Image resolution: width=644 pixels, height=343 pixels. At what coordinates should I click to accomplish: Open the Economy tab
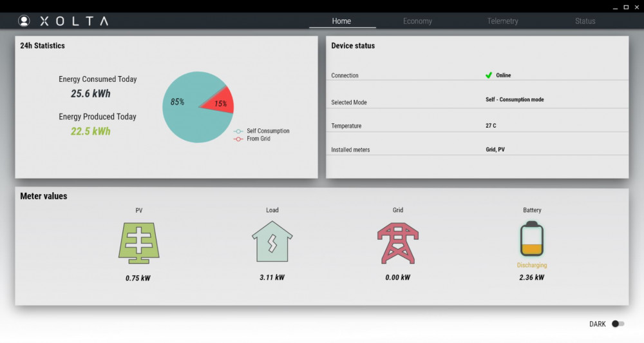coord(417,21)
